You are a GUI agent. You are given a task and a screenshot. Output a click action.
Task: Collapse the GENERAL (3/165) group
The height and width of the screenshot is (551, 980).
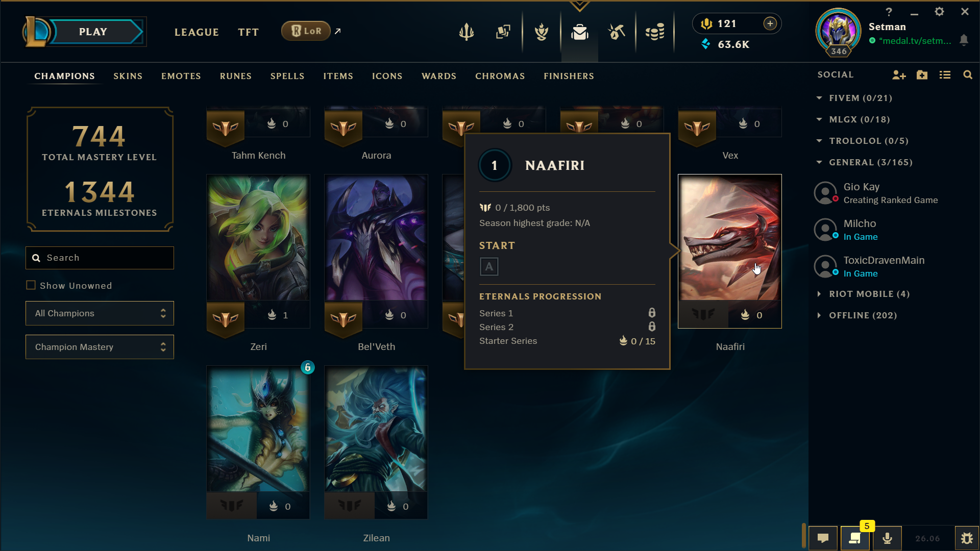pyautogui.click(x=865, y=162)
